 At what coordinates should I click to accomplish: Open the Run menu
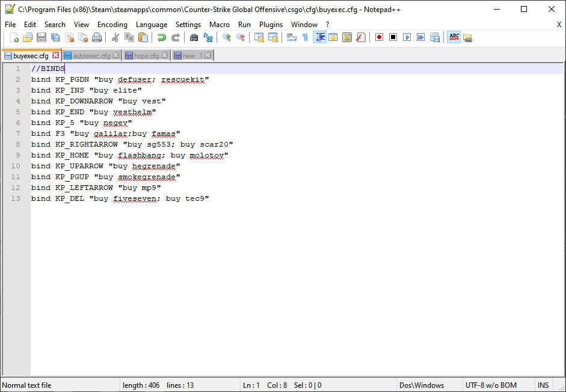pyautogui.click(x=244, y=25)
